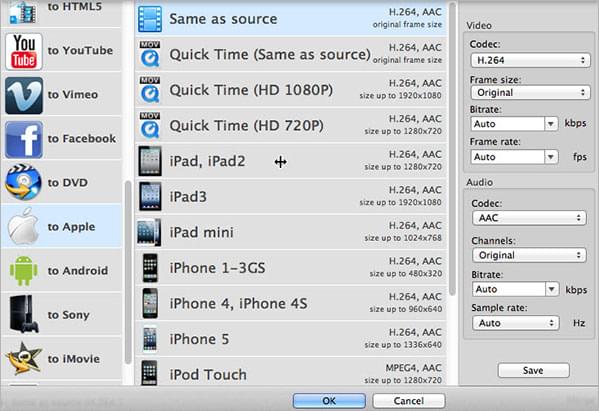Viewport: 599px width, 411px height.
Task: Choose the Vimeo icon in sidebar
Action: (24, 95)
